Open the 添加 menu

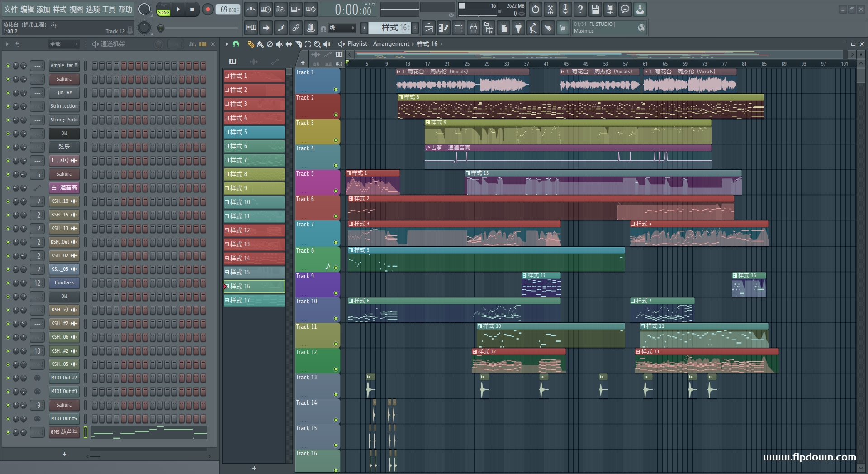pyautogui.click(x=43, y=9)
